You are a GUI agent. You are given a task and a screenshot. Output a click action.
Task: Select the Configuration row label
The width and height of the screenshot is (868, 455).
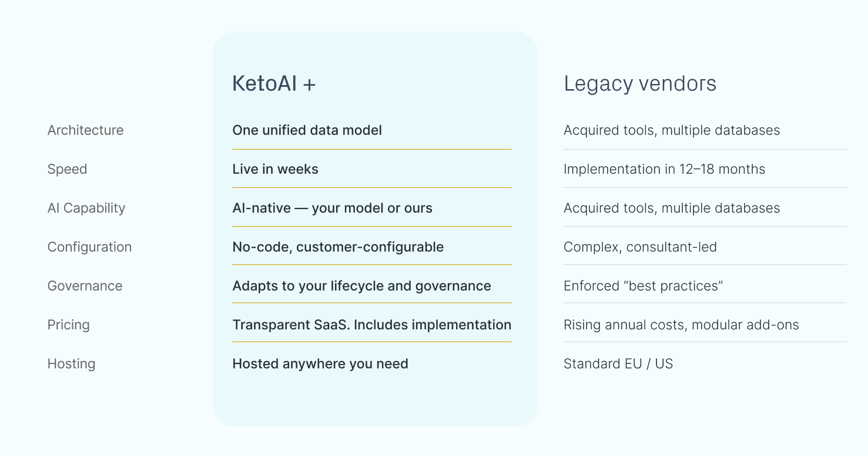[90, 247]
